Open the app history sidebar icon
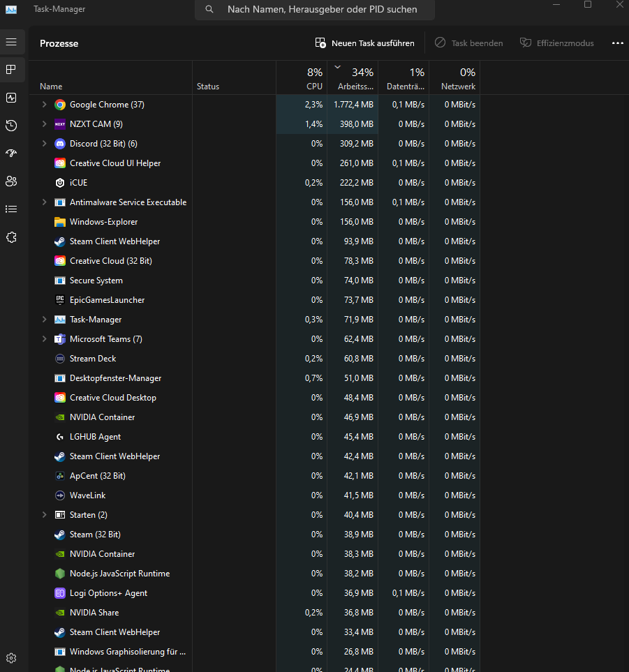This screenshot has height=672, width=629. pos(11,126)
